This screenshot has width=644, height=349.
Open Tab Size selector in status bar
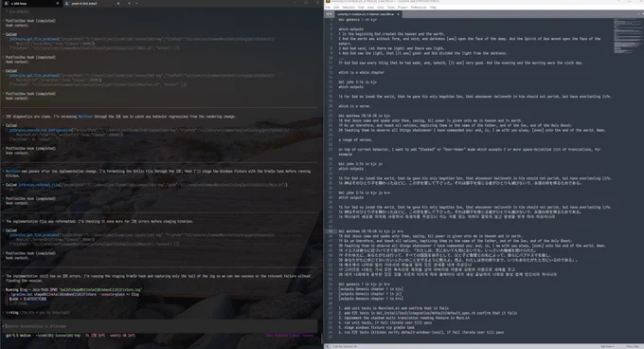(607, 346)
